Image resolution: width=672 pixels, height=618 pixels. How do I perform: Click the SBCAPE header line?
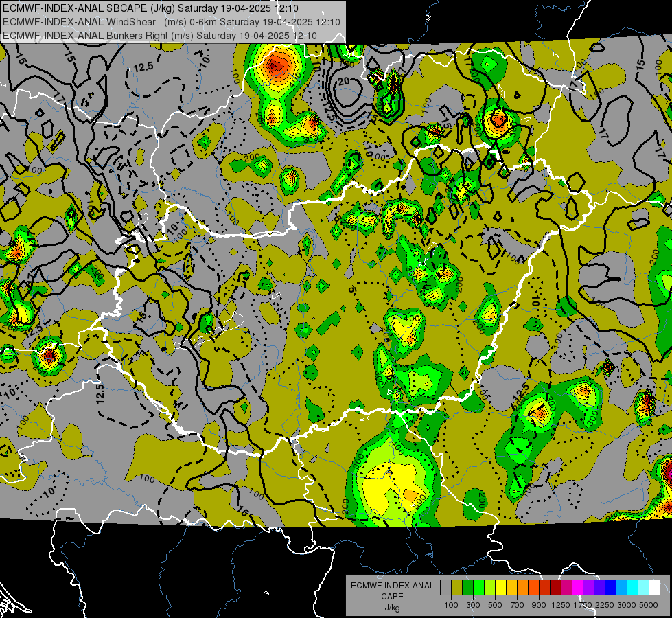pyautogui.click(x=150, y=8)
